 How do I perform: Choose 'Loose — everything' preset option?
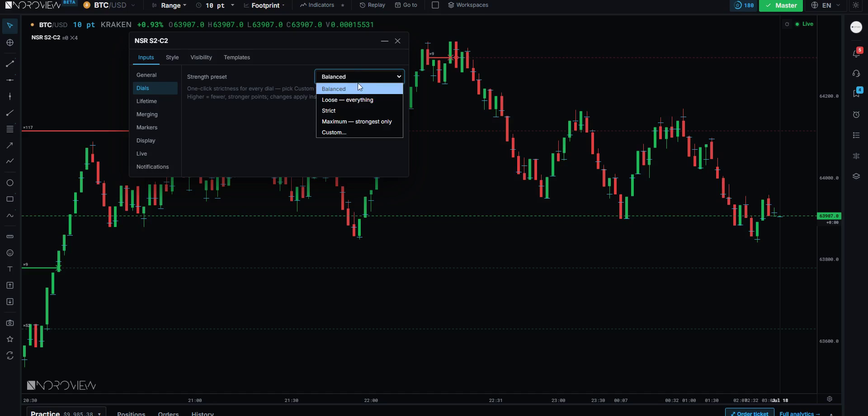(359, 100)
